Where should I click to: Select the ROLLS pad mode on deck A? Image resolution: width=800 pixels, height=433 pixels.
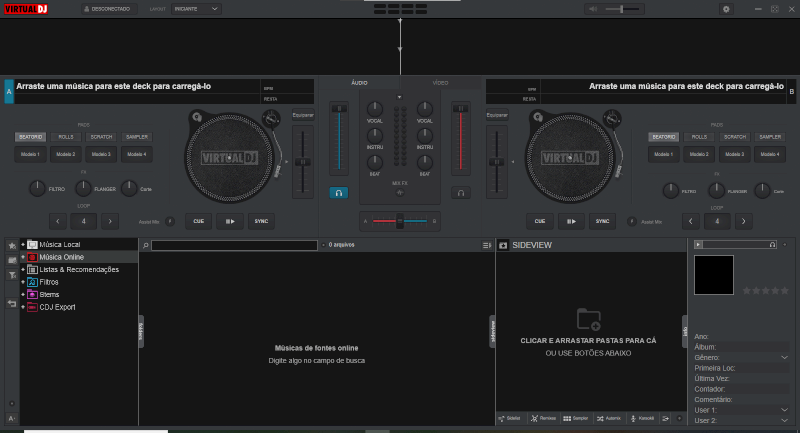(x=66, y=137)
